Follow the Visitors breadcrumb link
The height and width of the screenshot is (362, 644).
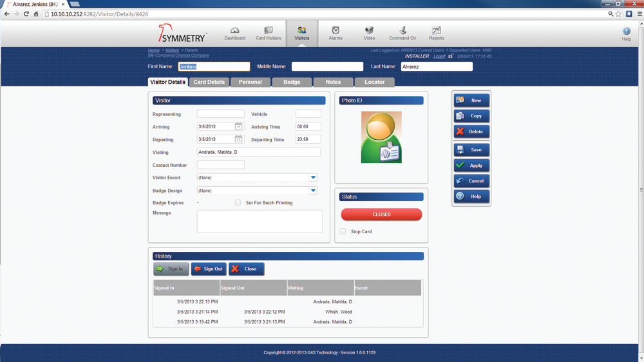172,50
